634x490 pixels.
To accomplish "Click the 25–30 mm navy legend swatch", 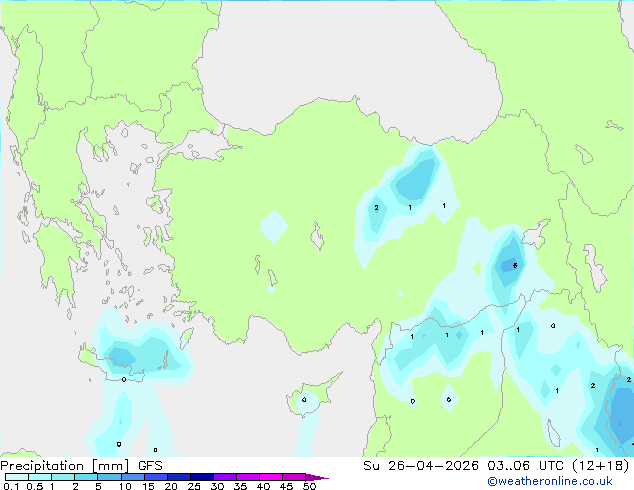I will click(x=201, y=477).
